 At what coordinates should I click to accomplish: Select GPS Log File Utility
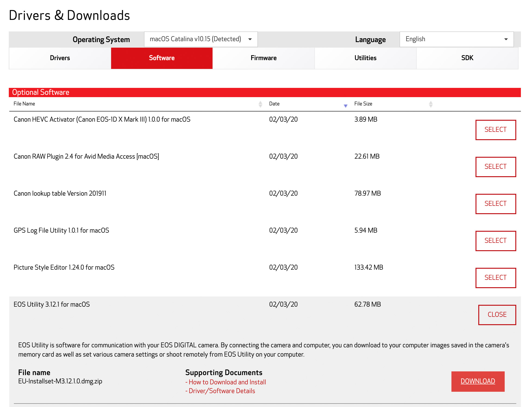[x=496, y=241]
